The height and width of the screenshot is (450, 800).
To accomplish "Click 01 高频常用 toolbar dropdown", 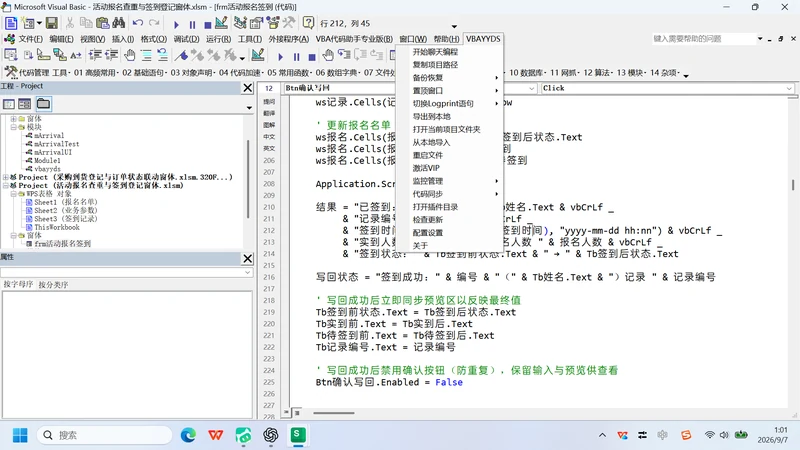I will click(96, 72).
